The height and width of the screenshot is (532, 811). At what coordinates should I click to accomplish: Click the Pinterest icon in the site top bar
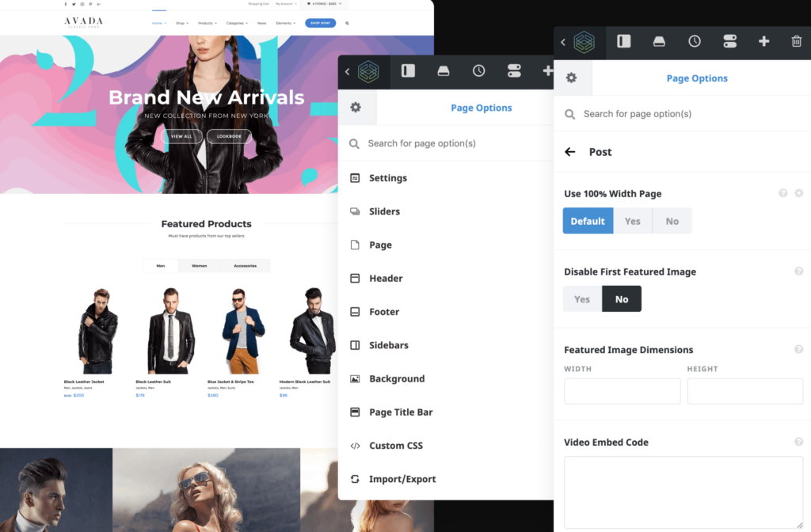(90, 4)
